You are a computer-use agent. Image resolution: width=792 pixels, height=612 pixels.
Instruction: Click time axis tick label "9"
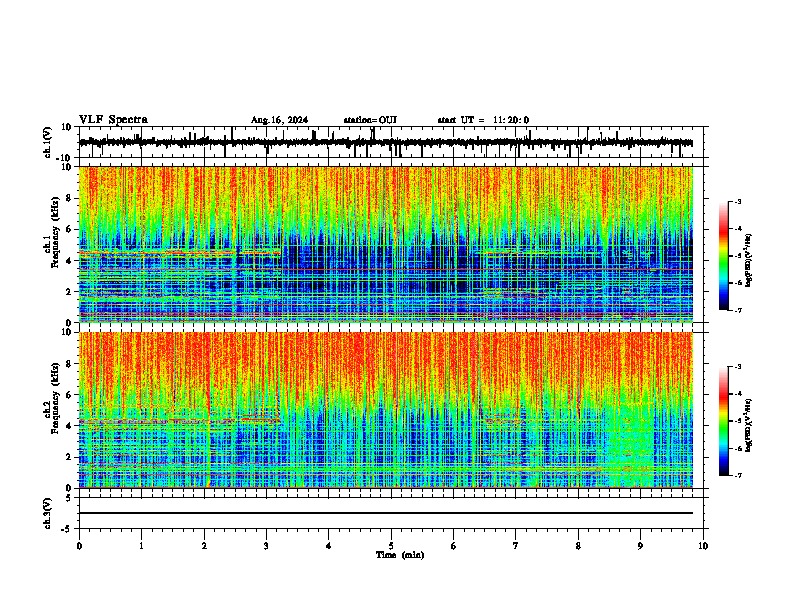click(x=640, y=546)
